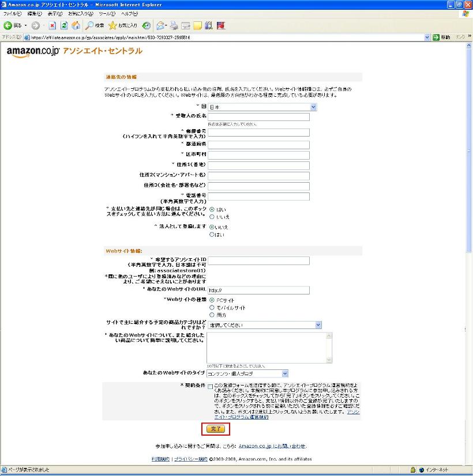The height and width of the screenshot is (476, 473).
Task: Click the red flag toolbar icon
Action: point(221,25)
